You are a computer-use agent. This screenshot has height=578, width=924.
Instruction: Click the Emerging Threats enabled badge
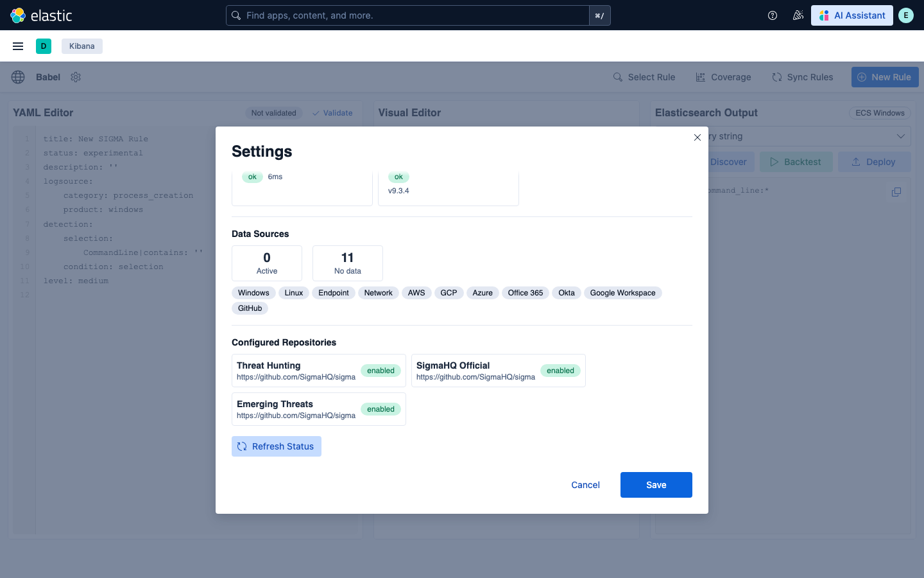[x=381, y=409]
